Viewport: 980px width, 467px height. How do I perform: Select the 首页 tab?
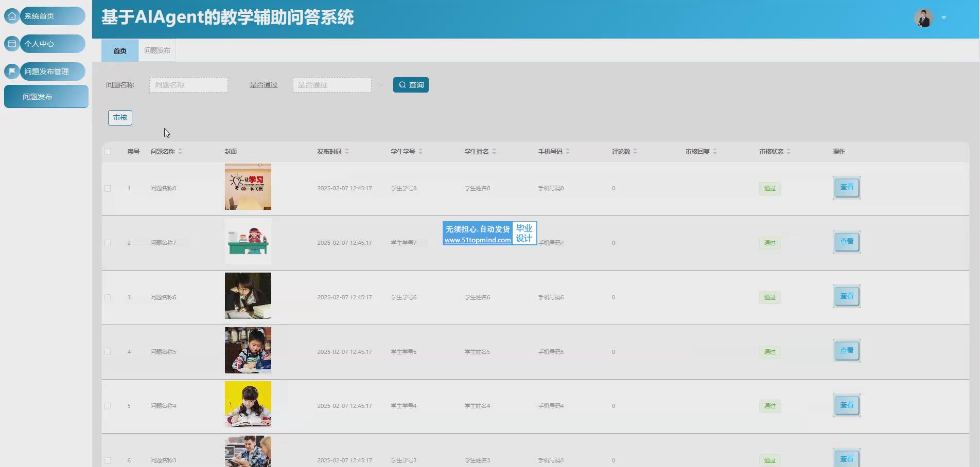click(120, 51)
